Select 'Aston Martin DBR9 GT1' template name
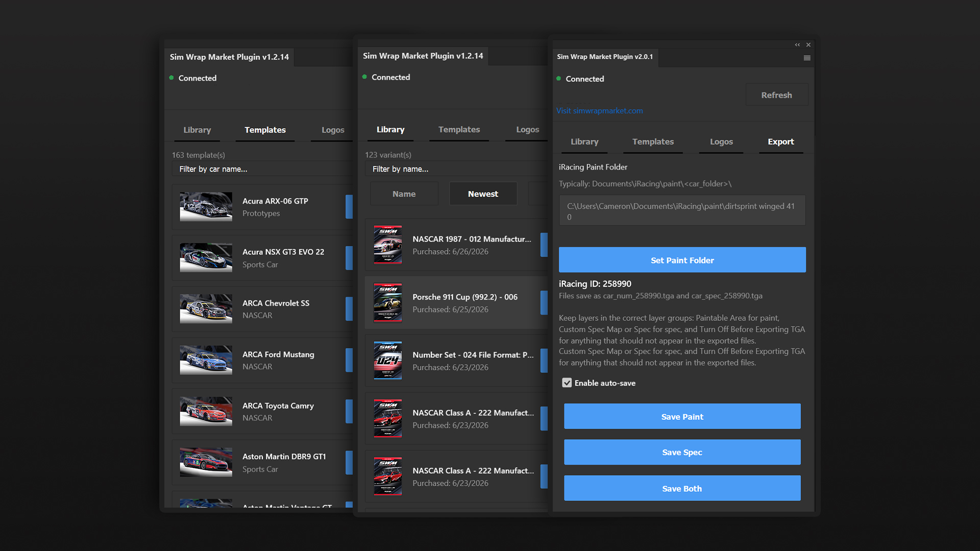Screen dimensions: 980x551 coord(284,457)
